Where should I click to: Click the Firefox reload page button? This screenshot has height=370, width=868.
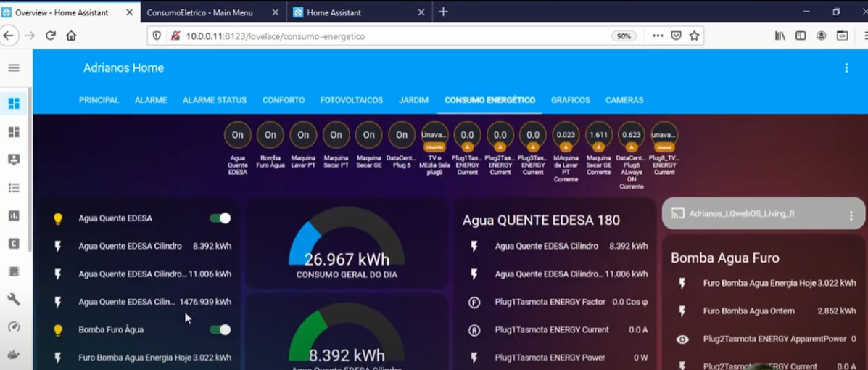(50, 36)
